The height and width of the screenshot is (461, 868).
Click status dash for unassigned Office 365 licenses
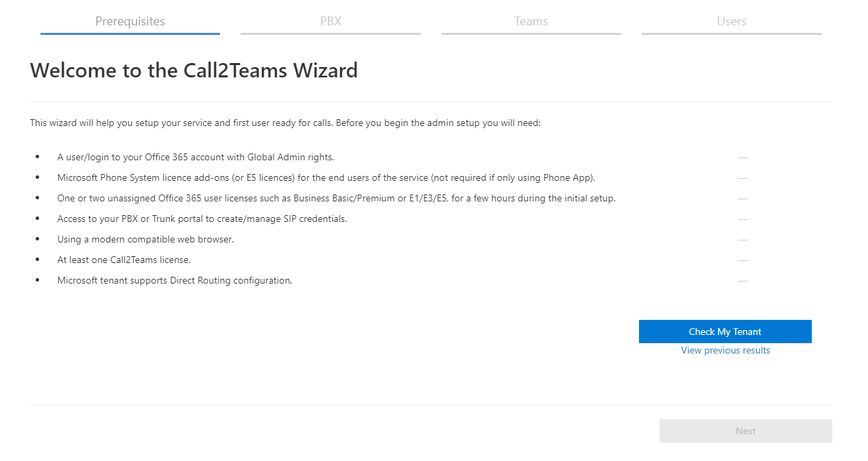click(743, 199)
